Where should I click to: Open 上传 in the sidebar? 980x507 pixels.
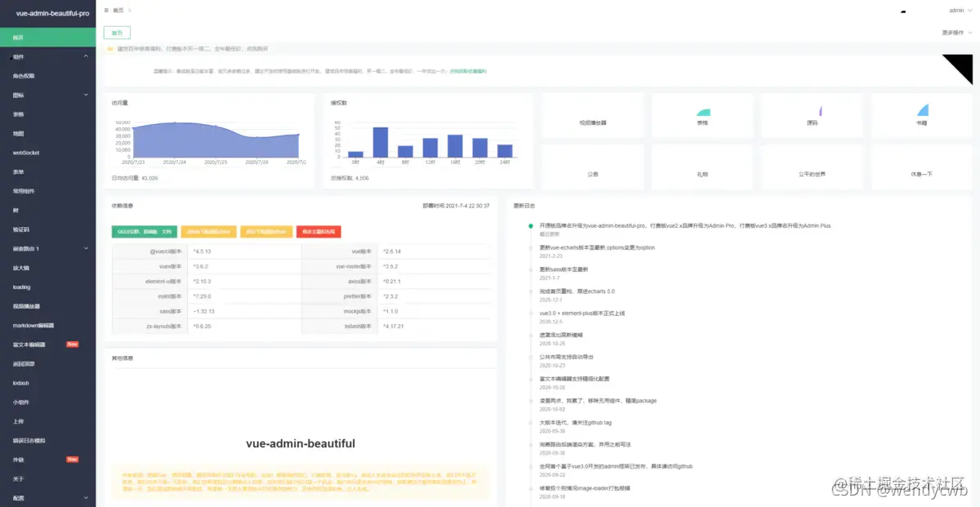(47, 421)
